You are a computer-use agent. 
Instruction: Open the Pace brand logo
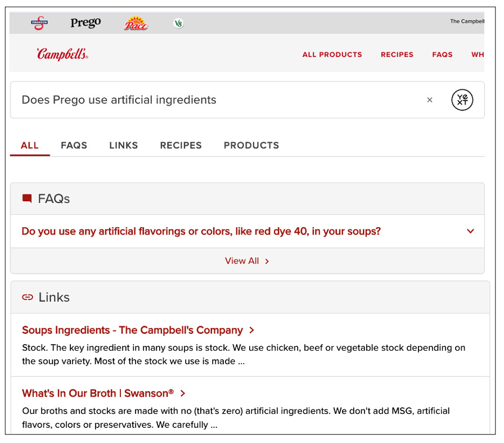(x=136, y=23)
